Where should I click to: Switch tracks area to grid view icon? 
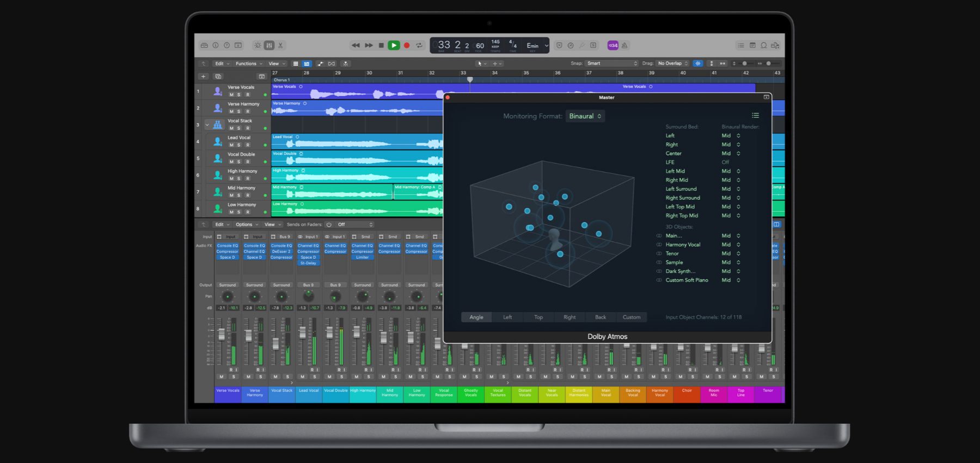pyautogui.click(x=296, y=64)
